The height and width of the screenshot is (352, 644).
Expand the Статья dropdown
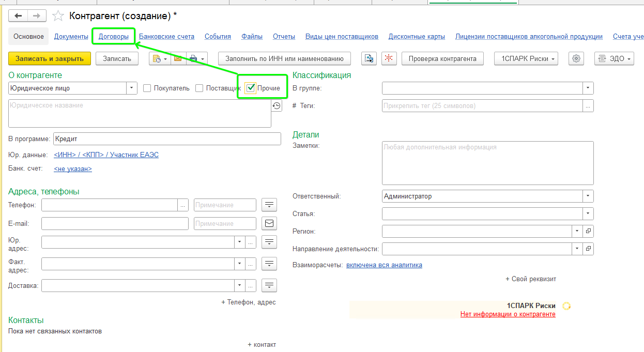(x=588, y=213)
